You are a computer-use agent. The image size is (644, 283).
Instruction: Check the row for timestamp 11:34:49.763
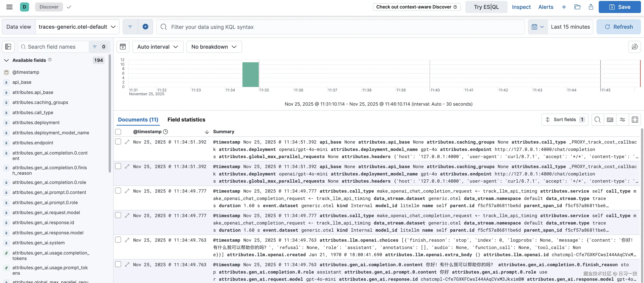click(x=118, y=239)
